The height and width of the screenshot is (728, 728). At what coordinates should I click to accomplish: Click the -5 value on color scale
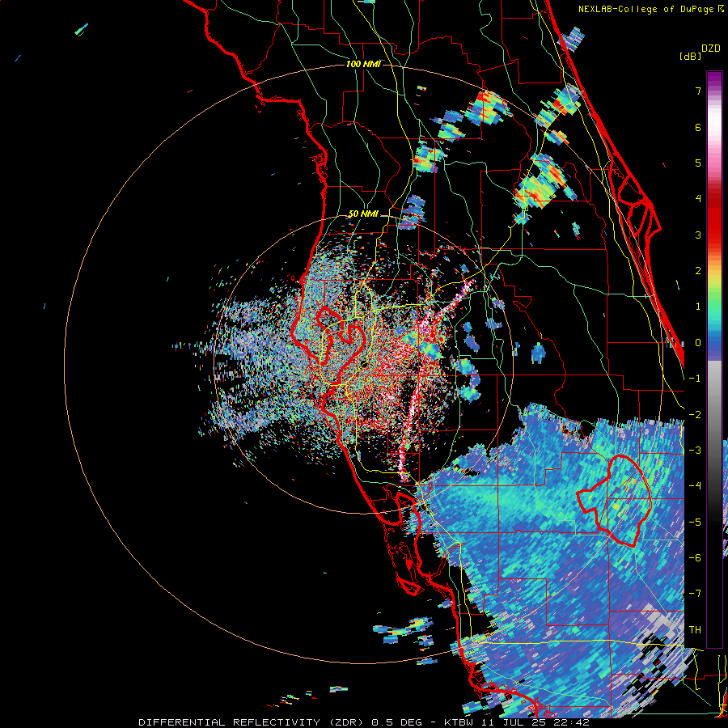pyautogui.click(x=695, y=523)
